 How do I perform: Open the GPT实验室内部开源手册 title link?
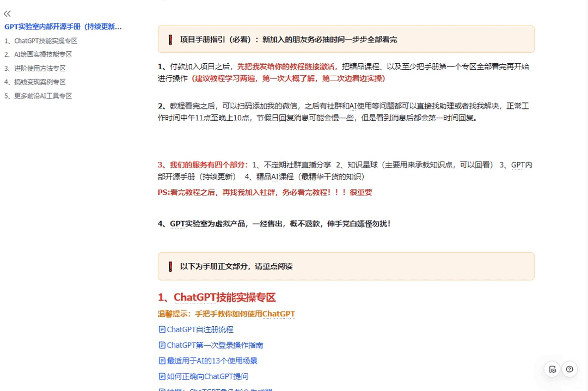coord(63,26)
